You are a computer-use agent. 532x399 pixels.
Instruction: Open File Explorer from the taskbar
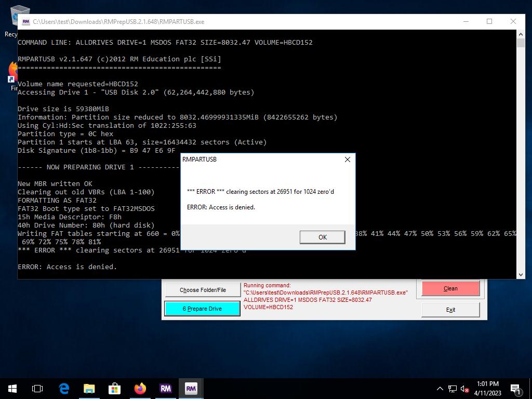[x=89, y=388]
